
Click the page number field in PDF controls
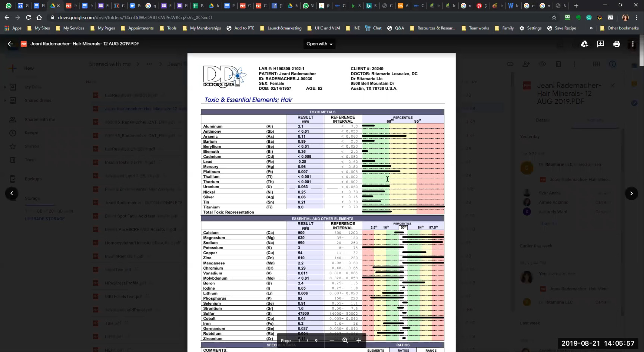299,340
